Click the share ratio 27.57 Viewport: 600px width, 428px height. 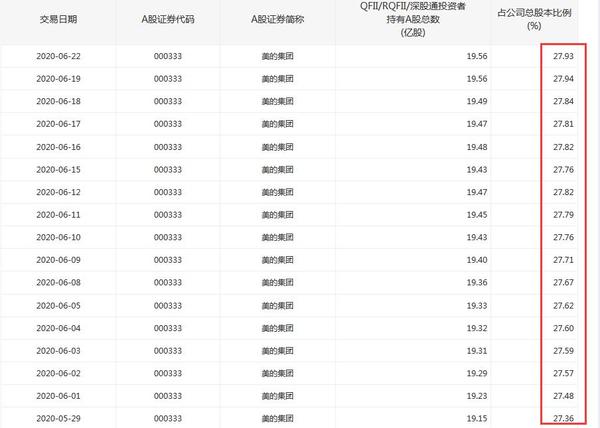563,373
